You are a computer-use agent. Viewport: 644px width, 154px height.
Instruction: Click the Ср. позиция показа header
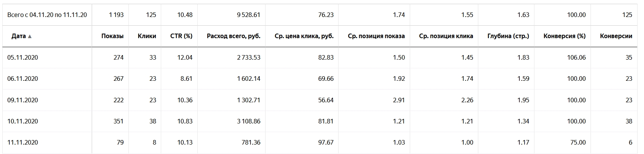point(376,36)
